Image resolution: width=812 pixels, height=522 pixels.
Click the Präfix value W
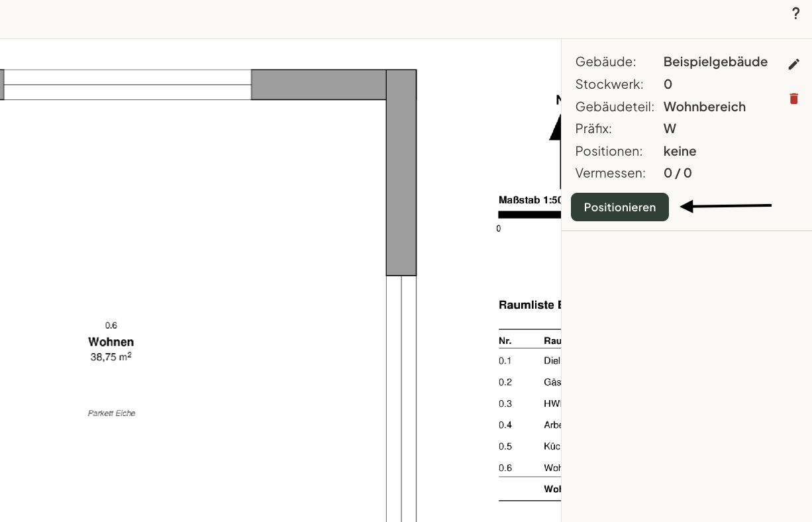pos(670,129)
